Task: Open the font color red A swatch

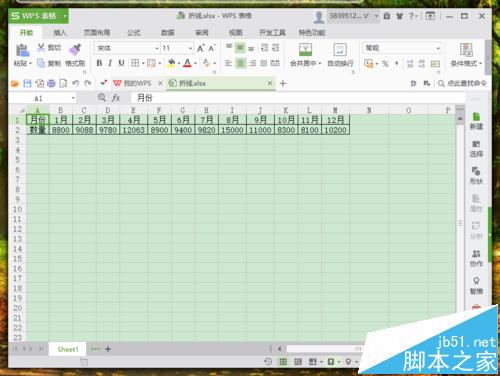Action: [187, 63]
